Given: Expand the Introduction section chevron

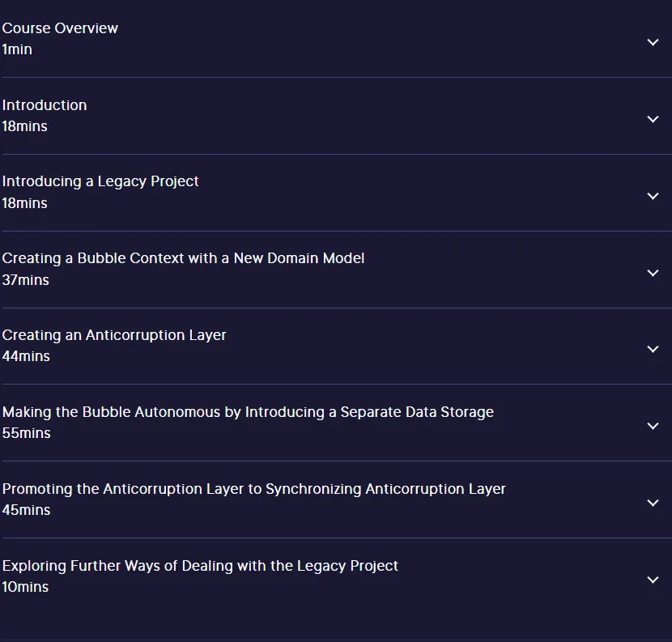Looking at the screenshot, I should pos(653,119).
